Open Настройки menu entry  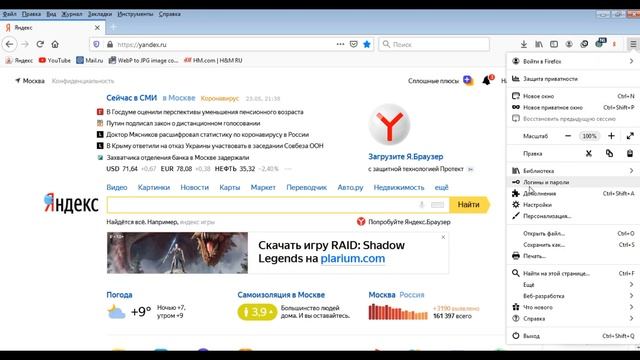tap(573, 205)
